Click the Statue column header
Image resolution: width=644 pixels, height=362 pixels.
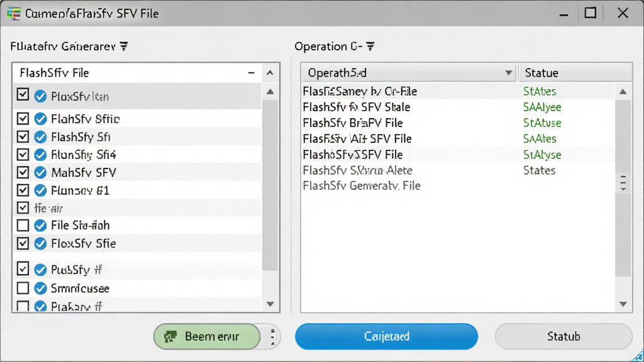[x=575, y=73]
